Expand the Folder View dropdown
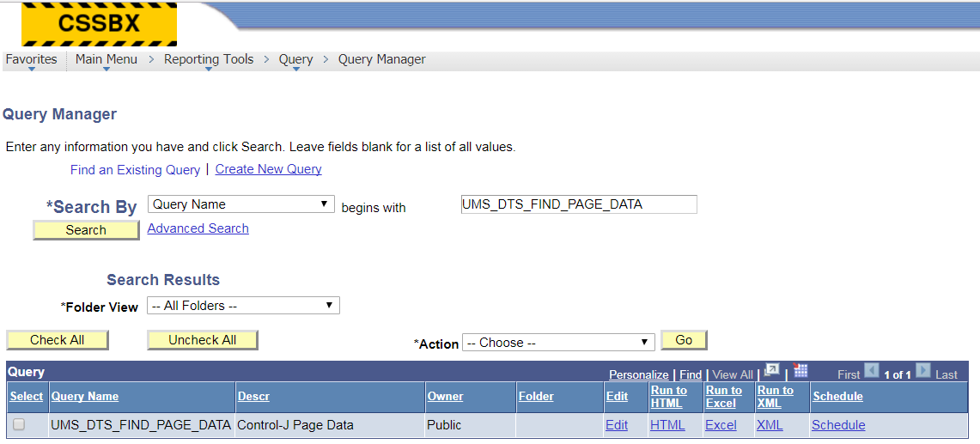Image resolution: width=980 pixels, height=444 pixels. [x=243, y=306]
